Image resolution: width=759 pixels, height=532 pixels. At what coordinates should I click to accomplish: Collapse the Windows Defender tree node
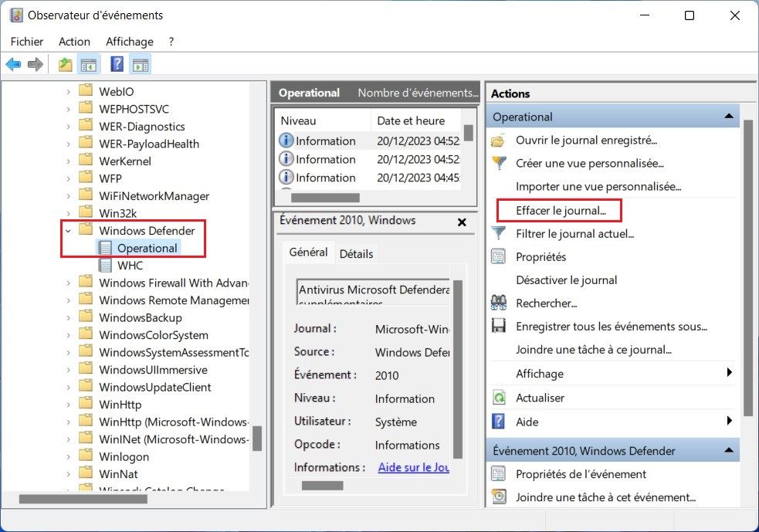[x=67, y=229]
